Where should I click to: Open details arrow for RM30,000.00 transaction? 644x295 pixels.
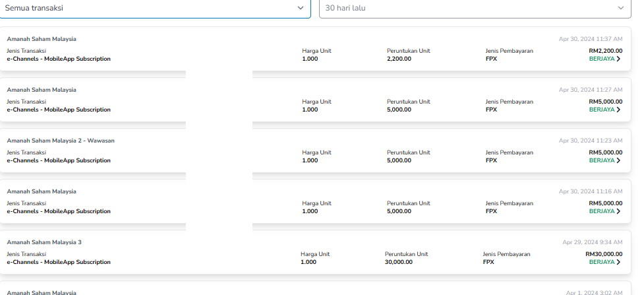pyautogui.click(x=618, y=262)
